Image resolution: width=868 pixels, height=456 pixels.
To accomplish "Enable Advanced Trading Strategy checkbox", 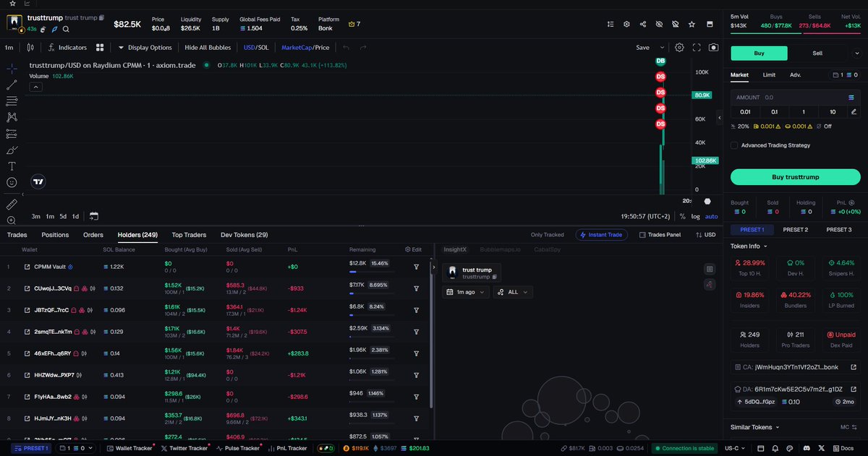I will point(734,145).
